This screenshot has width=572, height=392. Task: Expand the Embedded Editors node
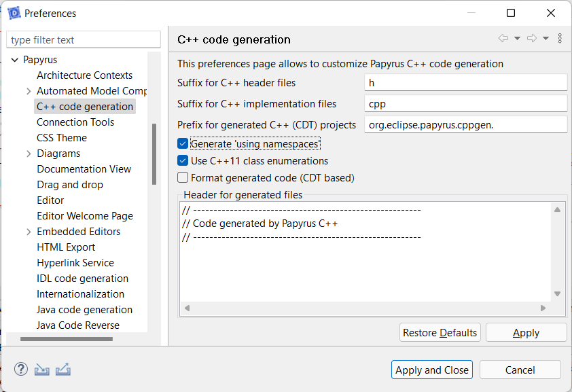(29, 232)
